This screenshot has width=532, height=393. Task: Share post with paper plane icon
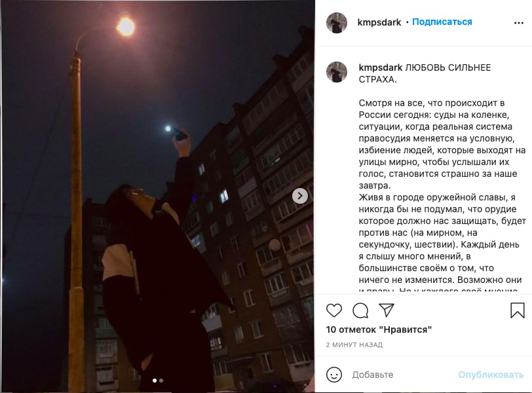tap(386, 310)
